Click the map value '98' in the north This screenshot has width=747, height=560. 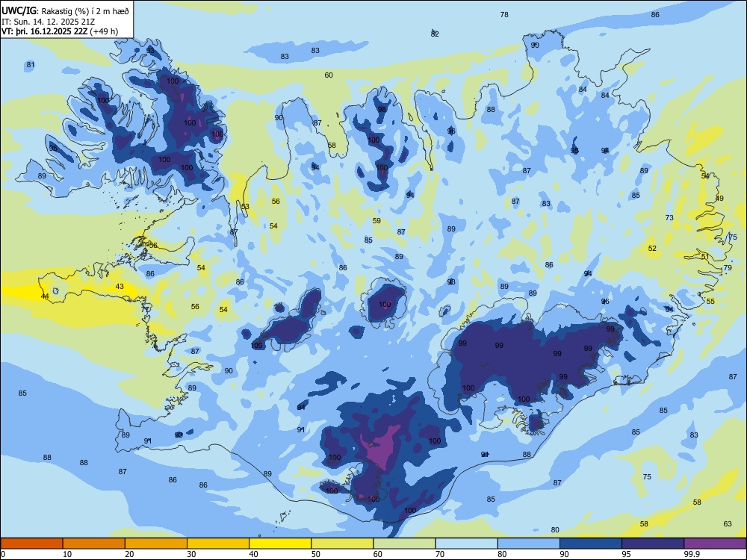click(x=382, y=110)
